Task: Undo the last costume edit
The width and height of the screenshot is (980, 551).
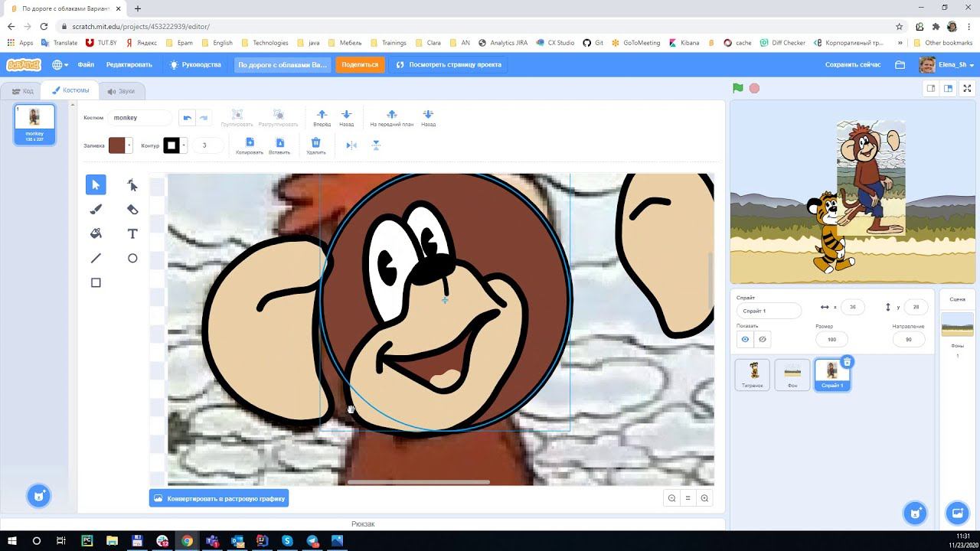Action: click(188, 118)
